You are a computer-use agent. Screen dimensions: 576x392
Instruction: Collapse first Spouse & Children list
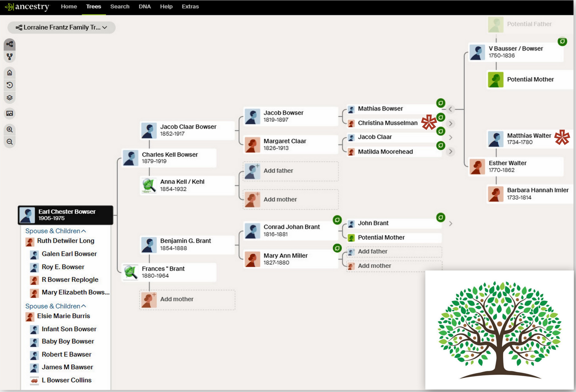click(x=55, y=231)
